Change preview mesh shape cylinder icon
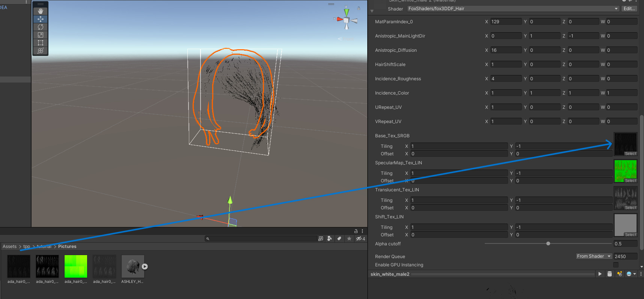 [x=610, y=274]
